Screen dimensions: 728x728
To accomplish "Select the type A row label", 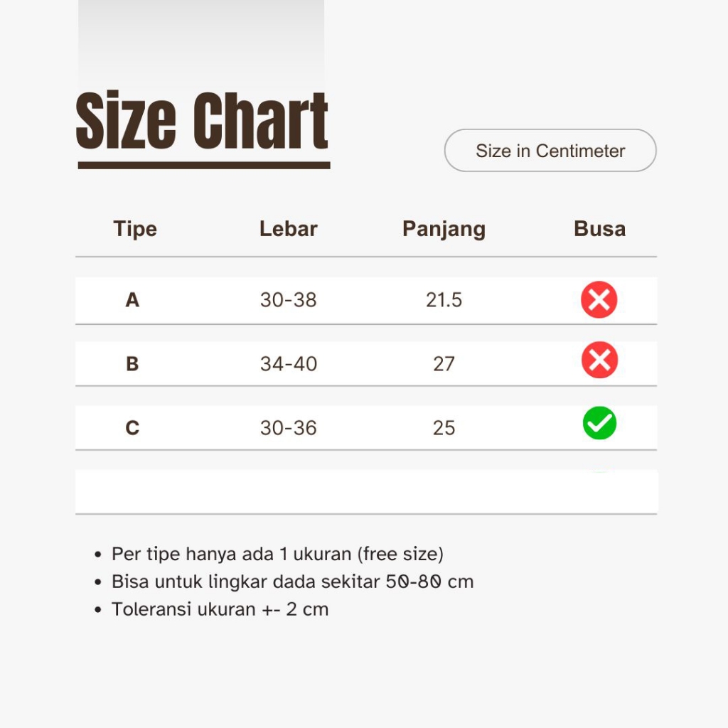I will 132,300.
